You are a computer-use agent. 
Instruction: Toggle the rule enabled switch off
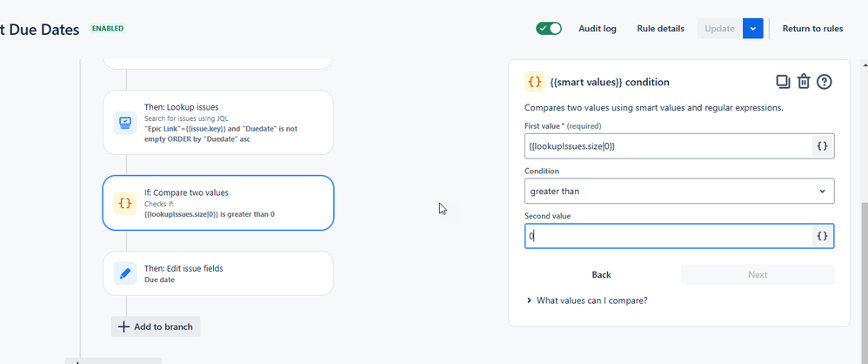[549, 28]
